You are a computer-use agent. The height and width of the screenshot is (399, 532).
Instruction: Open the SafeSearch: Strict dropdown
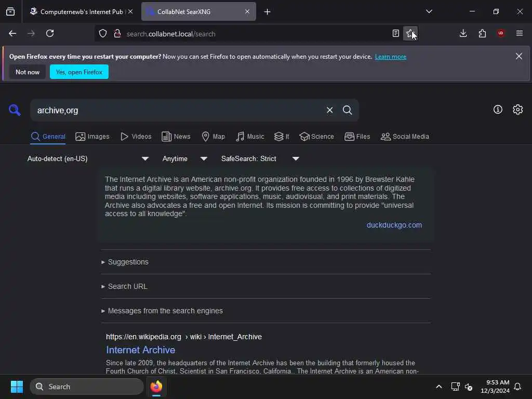(260, 159)
